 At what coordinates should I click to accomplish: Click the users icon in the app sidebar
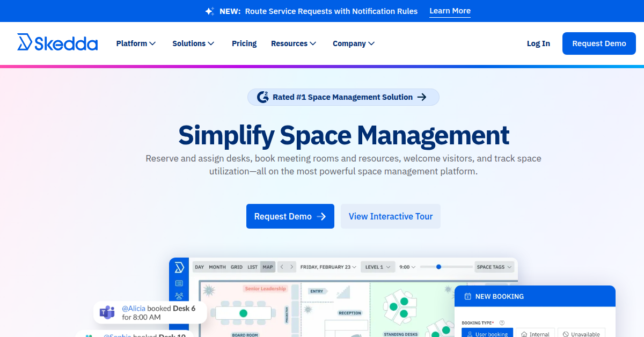[x=179, y=296]
